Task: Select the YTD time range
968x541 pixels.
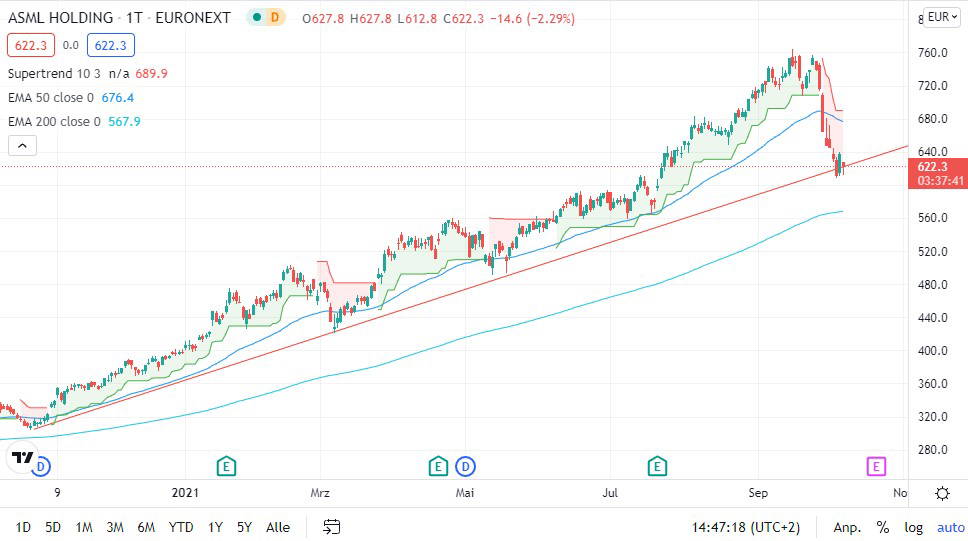Action: (181, 527)
